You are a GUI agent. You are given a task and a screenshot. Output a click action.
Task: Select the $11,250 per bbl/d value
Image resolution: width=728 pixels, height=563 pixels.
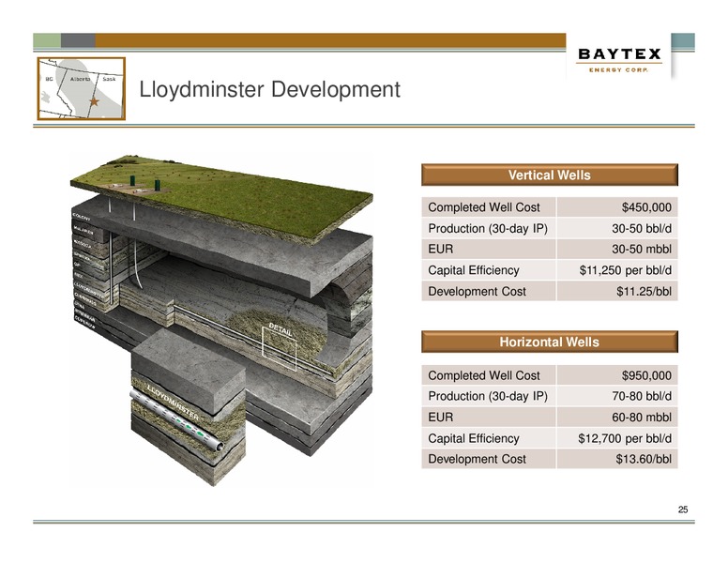(x=625, y=270)
